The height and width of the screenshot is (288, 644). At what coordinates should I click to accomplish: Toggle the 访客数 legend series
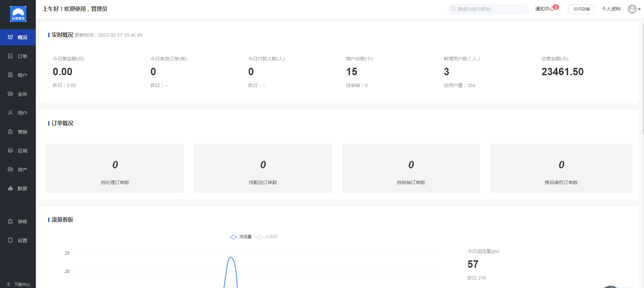click(266, 237)
